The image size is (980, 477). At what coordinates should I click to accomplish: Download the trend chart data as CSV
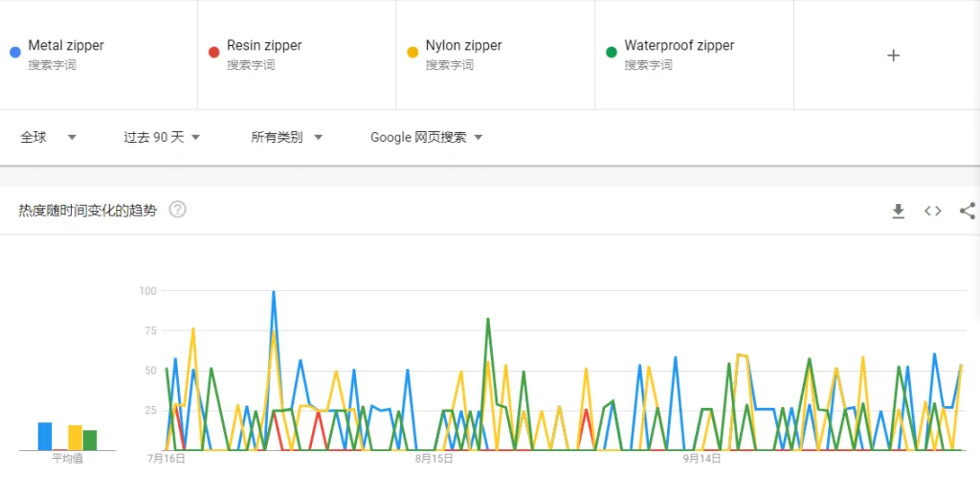(x=898, y=211)
